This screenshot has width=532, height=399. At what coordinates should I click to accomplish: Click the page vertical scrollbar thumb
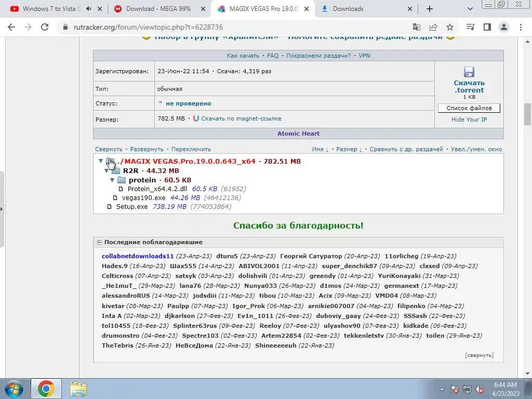pos(527,114)
